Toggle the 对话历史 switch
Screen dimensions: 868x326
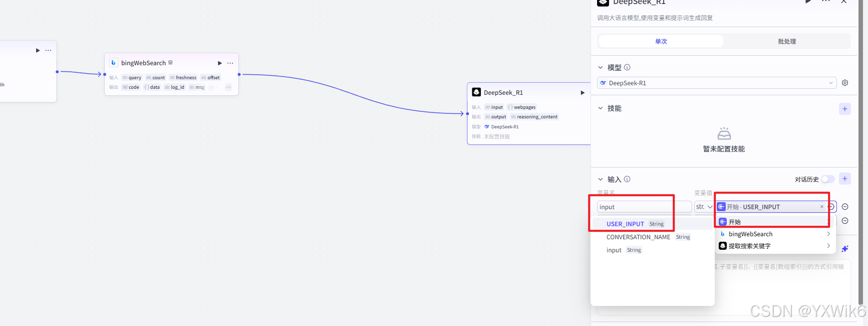tap(828, 179)
